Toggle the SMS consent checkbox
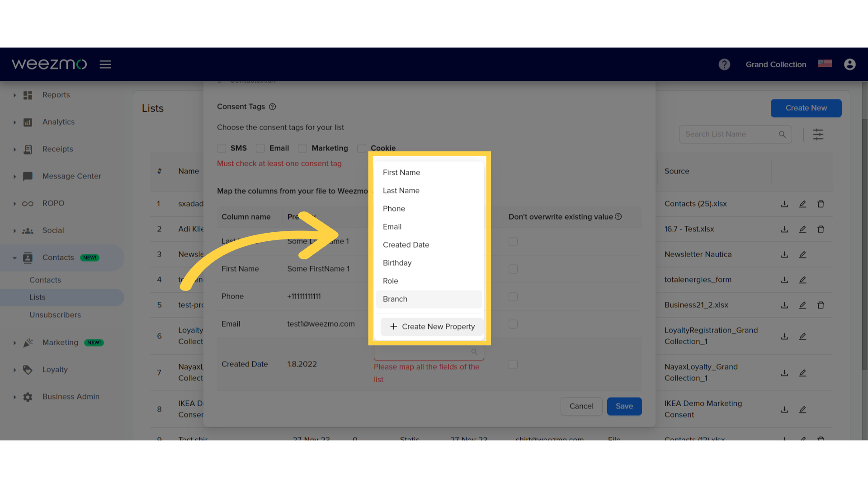 coord(222,148)
